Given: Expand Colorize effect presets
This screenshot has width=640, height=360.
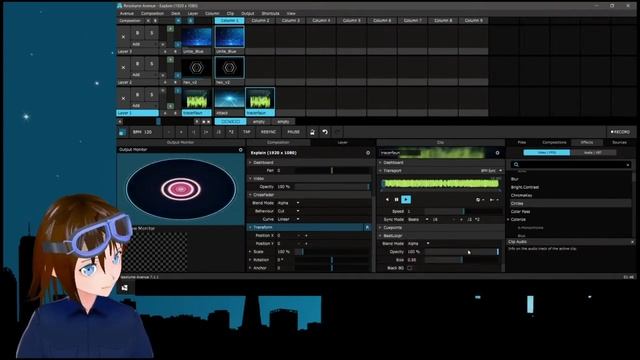Looking at the screenshot, I should pyautogui.click(x=509, y=220).
